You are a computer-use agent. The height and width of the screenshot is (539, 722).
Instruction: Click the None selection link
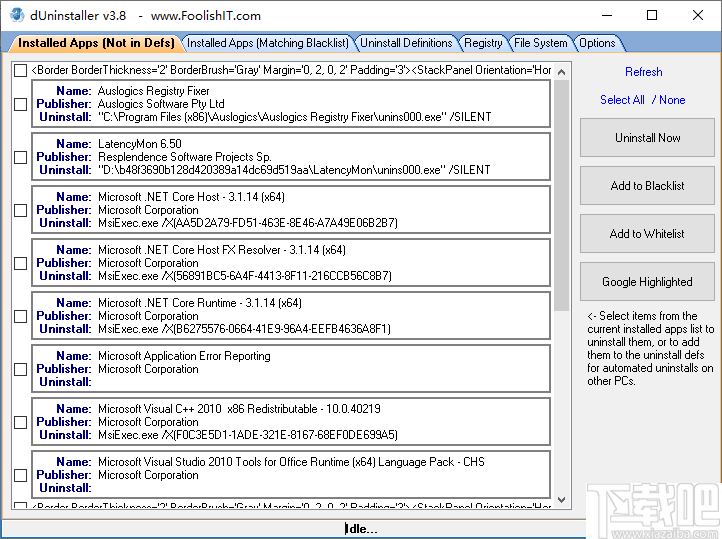click(x=672, y=100)
